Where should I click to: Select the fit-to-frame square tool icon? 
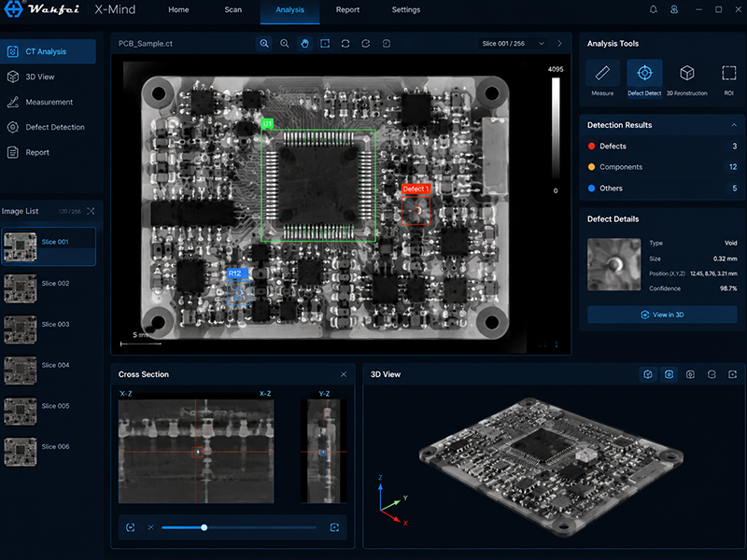click(x=325, y=44)
